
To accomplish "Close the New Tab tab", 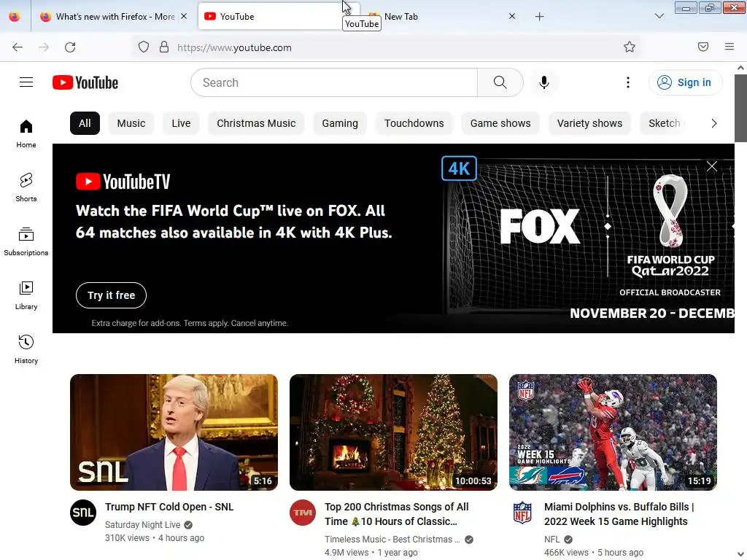I will (x=512, y=16).
